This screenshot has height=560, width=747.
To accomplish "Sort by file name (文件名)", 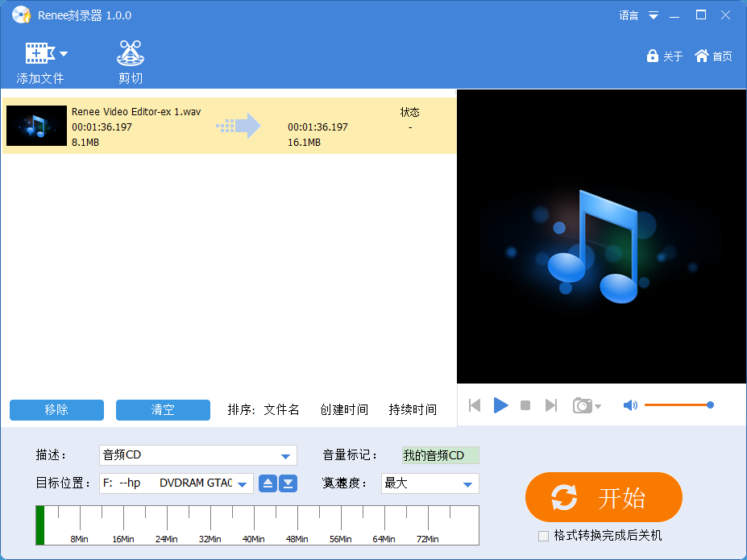I will click(281, 409).
